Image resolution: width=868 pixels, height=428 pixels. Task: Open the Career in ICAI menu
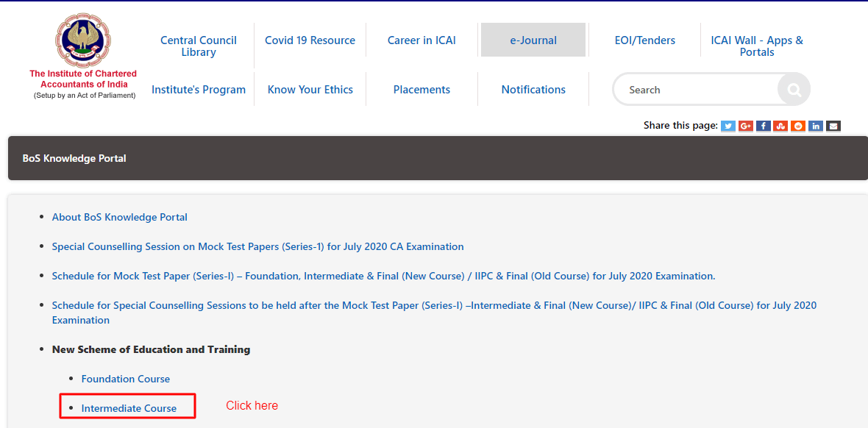tap(421, 40)
